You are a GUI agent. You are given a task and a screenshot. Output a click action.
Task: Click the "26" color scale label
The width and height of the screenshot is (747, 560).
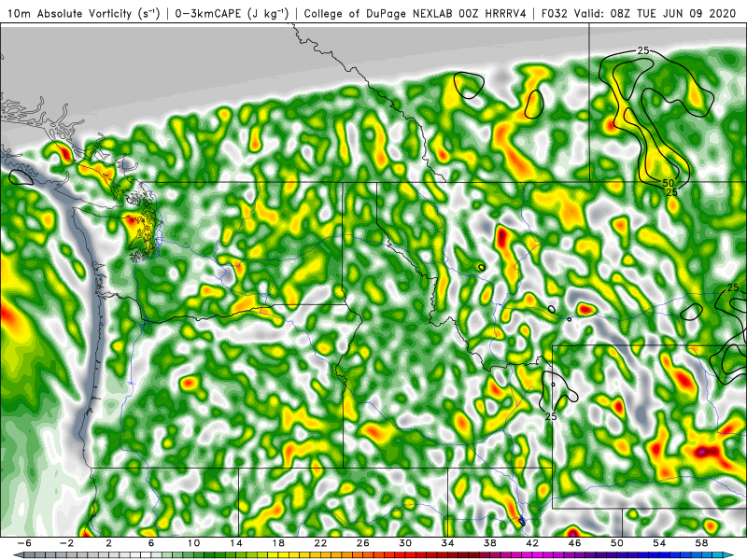(x=363, y=543)
